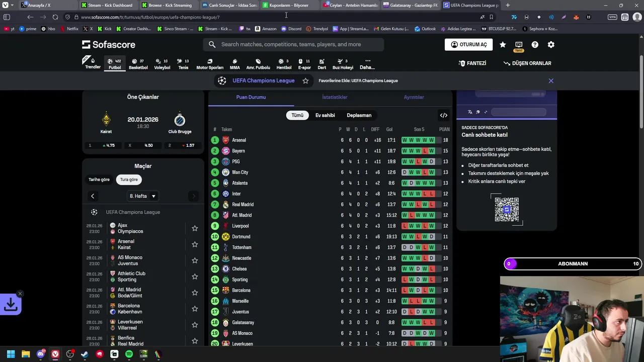Image resolution: width=644 pixels, height=362 pixels.
Task: Select Voleybol sport icon
Action: pyautogui.click(x=162, y=64)
